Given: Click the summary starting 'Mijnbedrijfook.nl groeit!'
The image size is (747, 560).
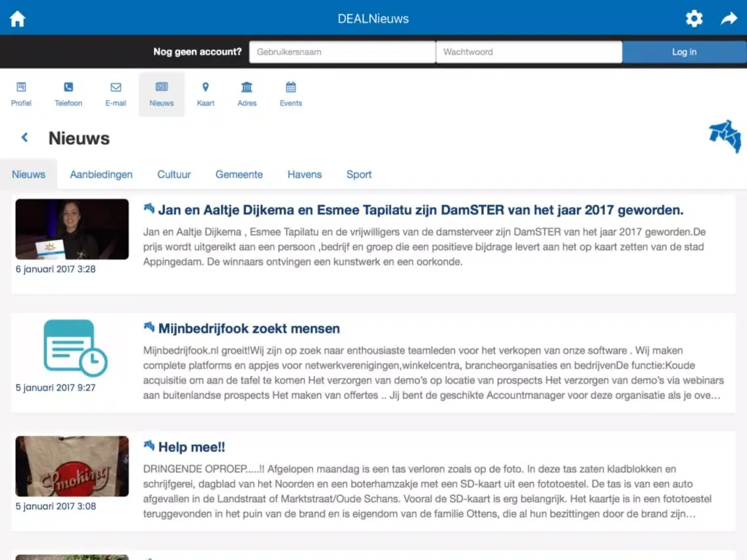Looking at the screenshot, I should [433, 373].
